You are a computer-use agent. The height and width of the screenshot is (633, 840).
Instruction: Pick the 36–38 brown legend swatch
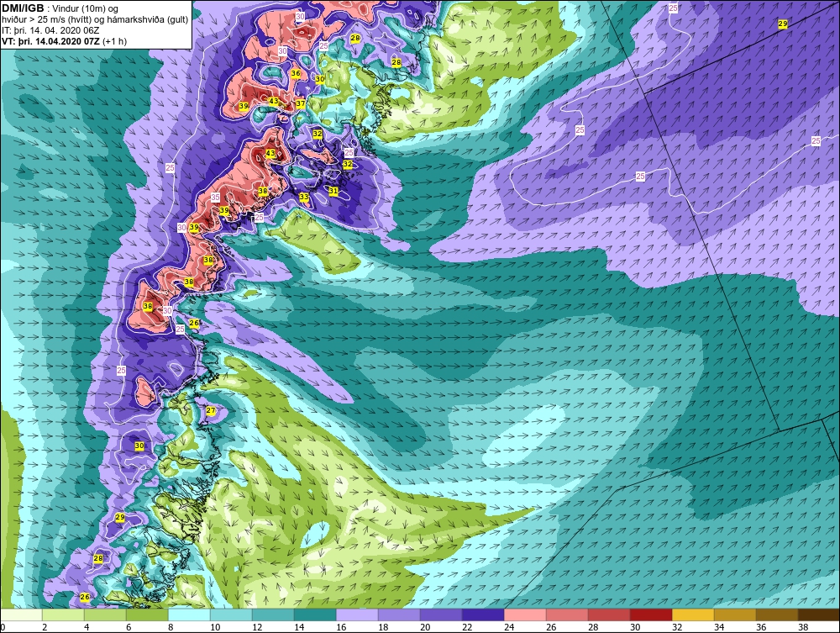(x=777, y=615)
